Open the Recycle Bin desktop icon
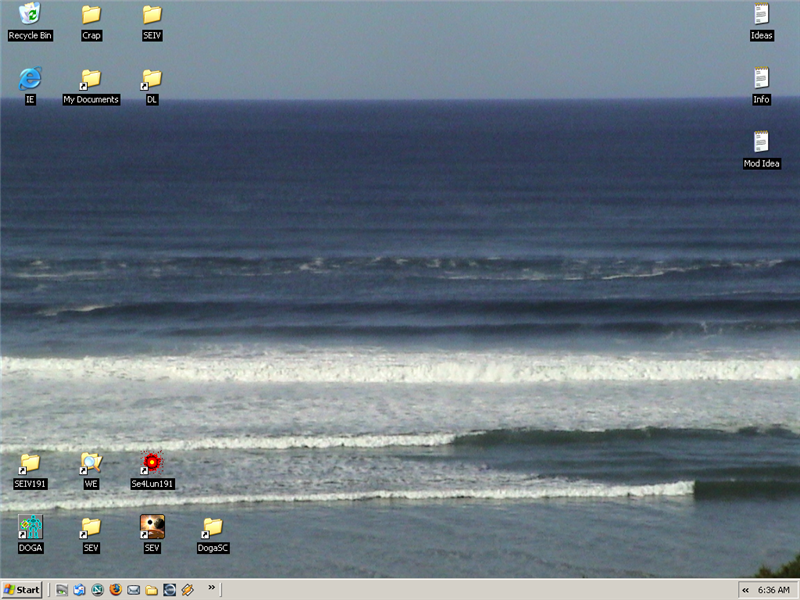The height and width of the screenshot is (600, 800). tap(30, 15)
